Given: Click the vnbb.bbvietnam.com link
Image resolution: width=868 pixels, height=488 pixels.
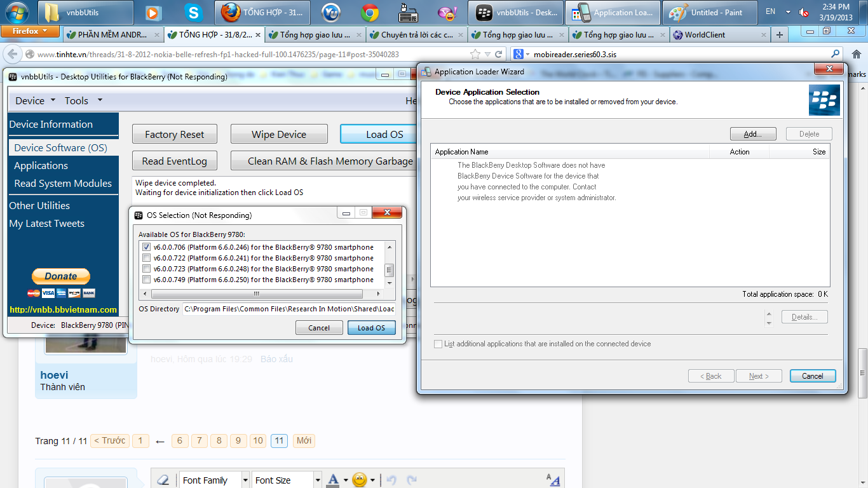Looking at the screenshot, I should pos(64,309).
